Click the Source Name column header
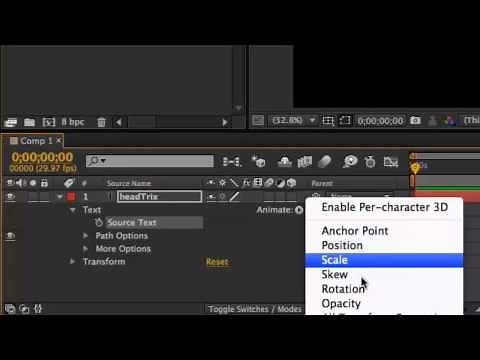Screen dimensions: 480x360 pos(129,183)
